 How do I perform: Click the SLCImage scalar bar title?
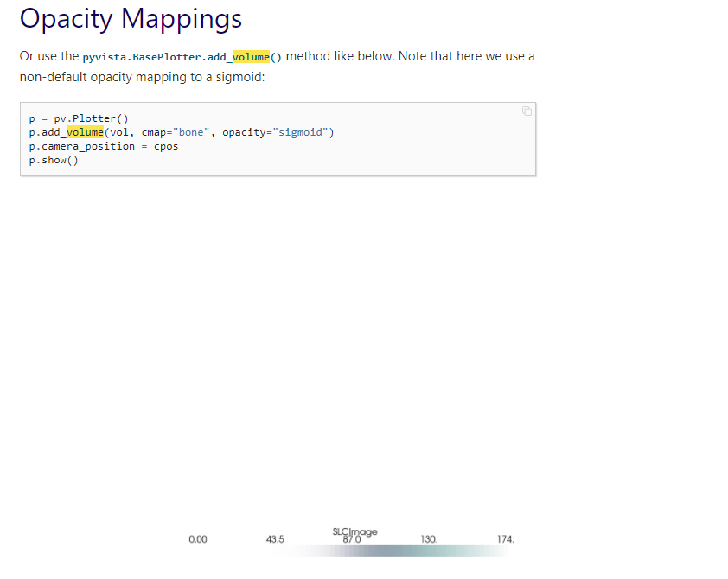354,531
